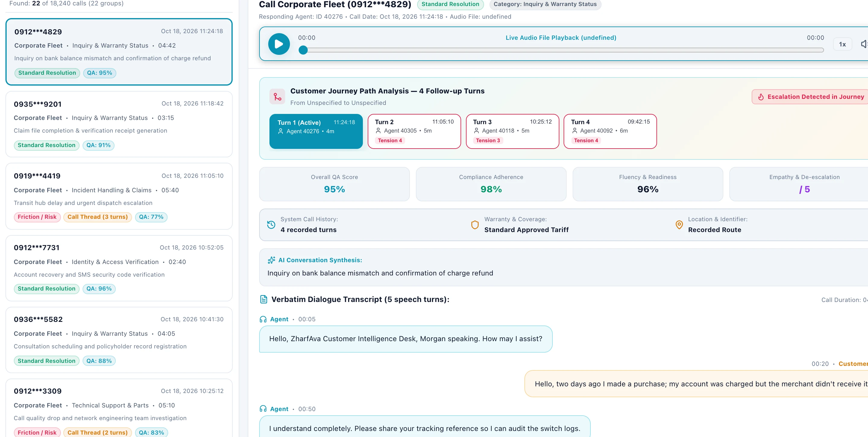Click the system call history clock icon

coord(271,225)
